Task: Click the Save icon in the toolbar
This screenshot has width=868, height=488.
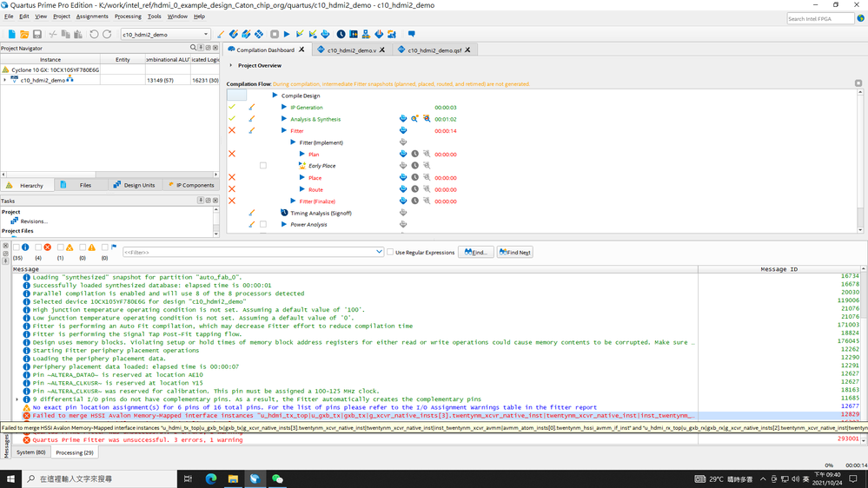Action: pyautogui.click(x=37, y=35)
